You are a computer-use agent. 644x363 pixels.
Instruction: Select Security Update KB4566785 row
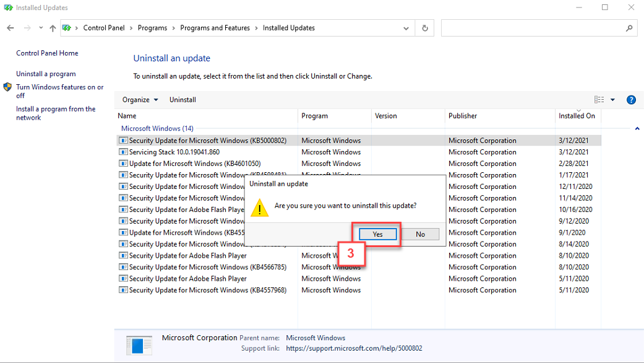359,267
